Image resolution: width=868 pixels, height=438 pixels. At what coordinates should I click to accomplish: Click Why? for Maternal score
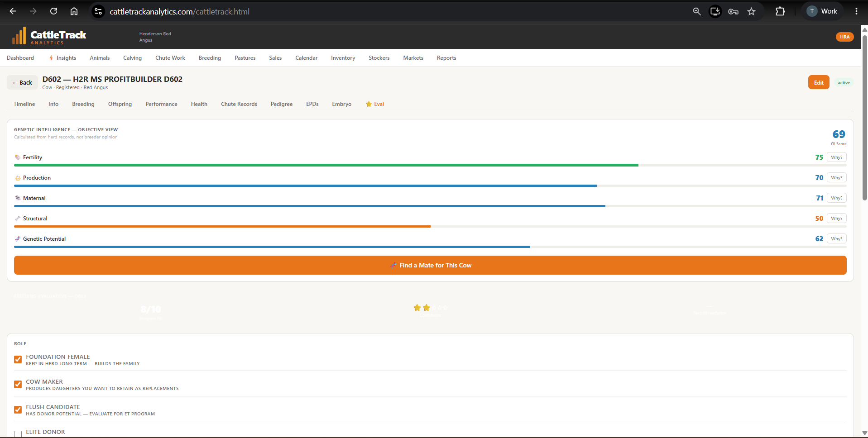click(x=836, y=198)
